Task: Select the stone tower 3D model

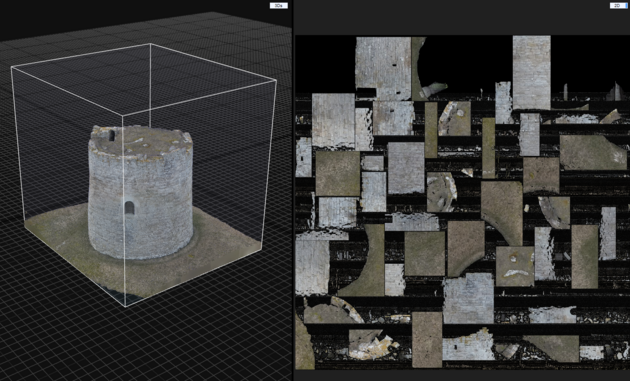Action: tap(140, 192)
